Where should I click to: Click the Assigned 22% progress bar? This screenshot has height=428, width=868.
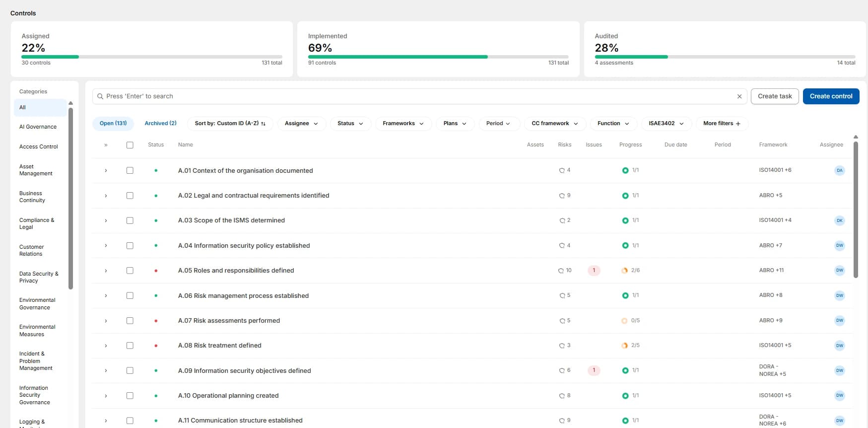pos(152,57)
